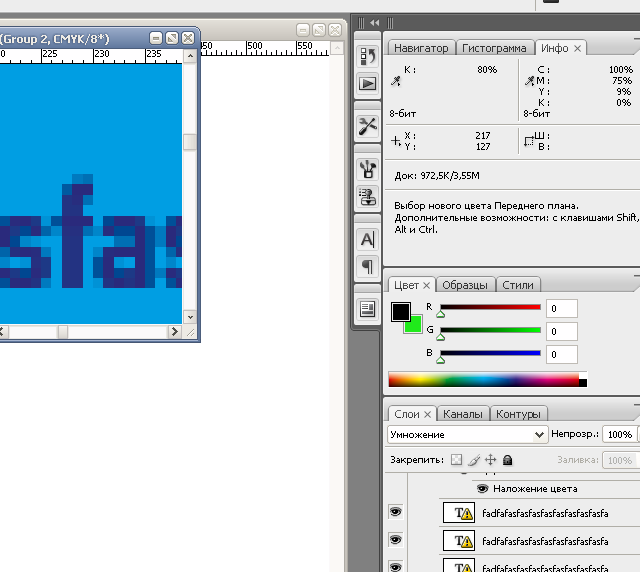The height and width of the screenshot is (572, 640).
Task: Toggle lock all padlock icon
Action: click(x=507, y=460)
